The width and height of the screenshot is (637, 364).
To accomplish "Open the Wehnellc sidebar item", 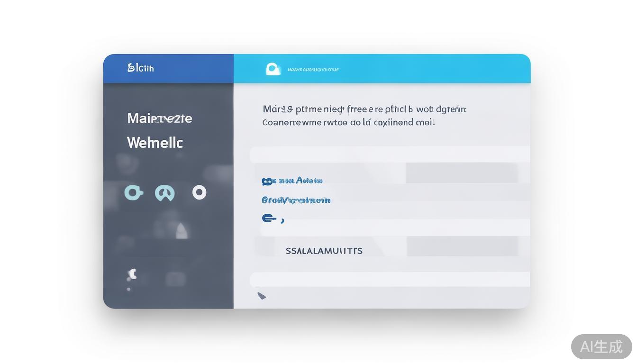I will point(155,142).
